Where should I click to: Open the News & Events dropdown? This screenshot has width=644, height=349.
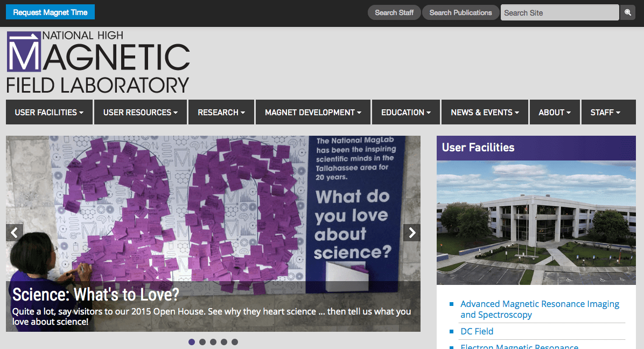(485, 112)
